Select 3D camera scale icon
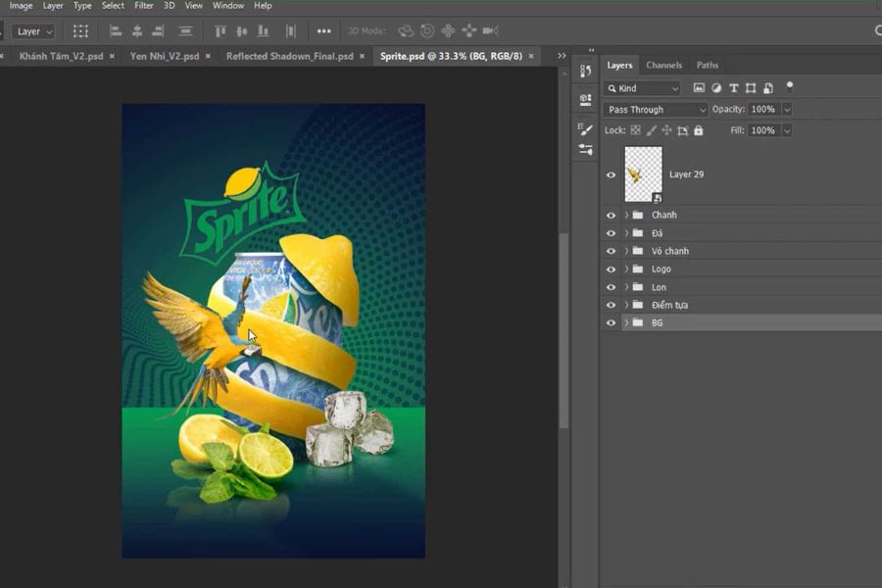The image size is (882, 588). (x=491, y=31)
